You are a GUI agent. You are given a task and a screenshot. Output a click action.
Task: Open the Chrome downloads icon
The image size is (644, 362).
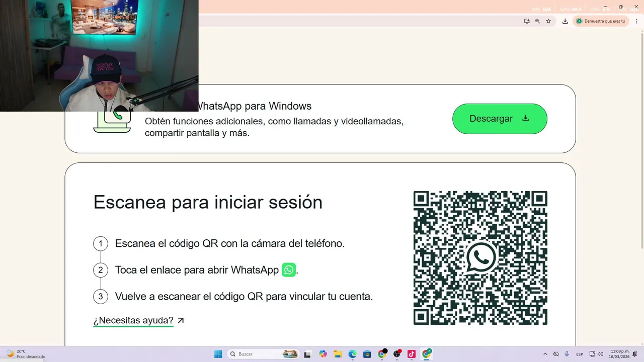pyautogui.click(x=565, y=21)
